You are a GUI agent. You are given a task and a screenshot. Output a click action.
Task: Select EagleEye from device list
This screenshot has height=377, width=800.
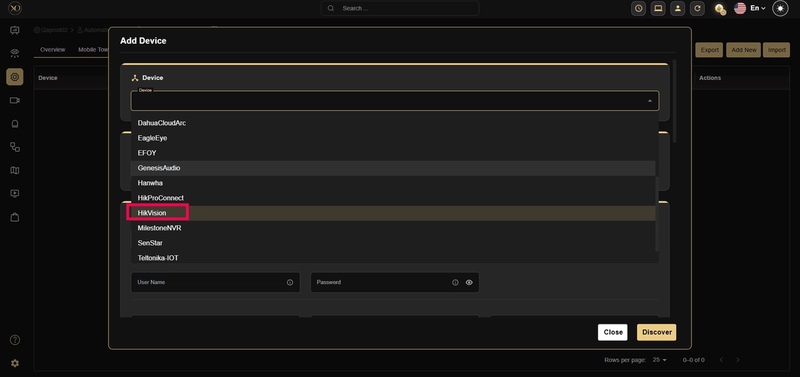tap(393, 138)
